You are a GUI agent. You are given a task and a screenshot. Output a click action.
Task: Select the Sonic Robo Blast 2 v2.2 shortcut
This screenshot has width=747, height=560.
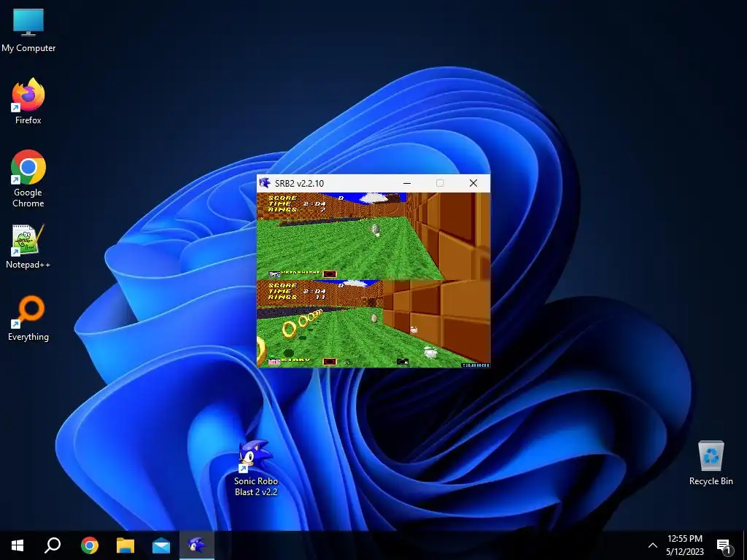coord(256,467)
